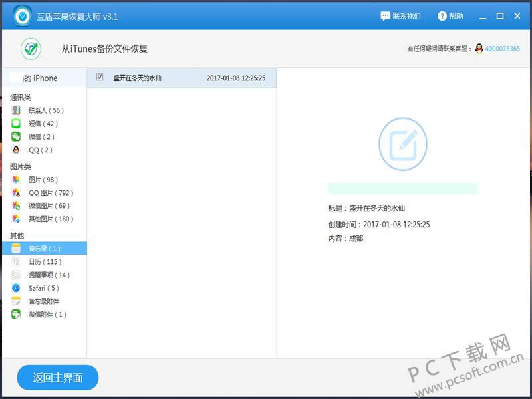
Task: Open 微信附件 (1) category
Action: pos(47,315)
